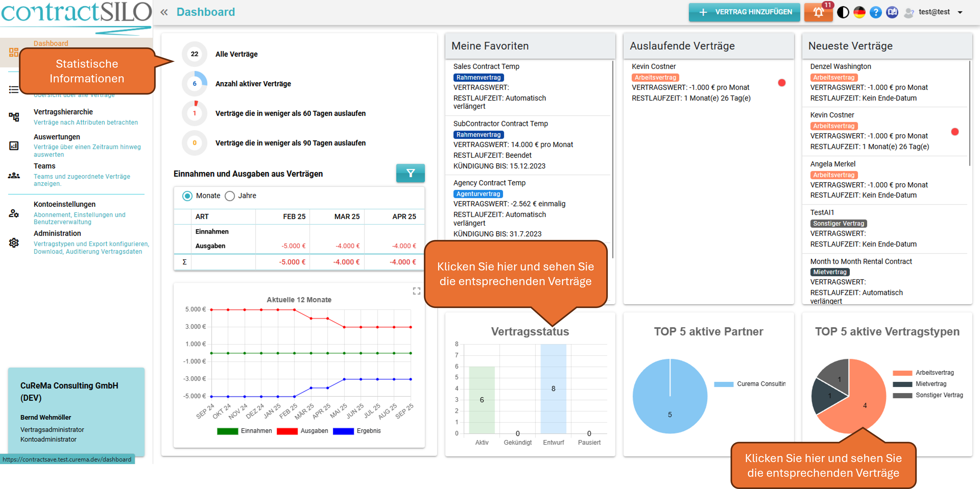Screen dimensions: 980x489
Task: Open Kontoeinstellungen menu item
Action: tap(64, 204)
